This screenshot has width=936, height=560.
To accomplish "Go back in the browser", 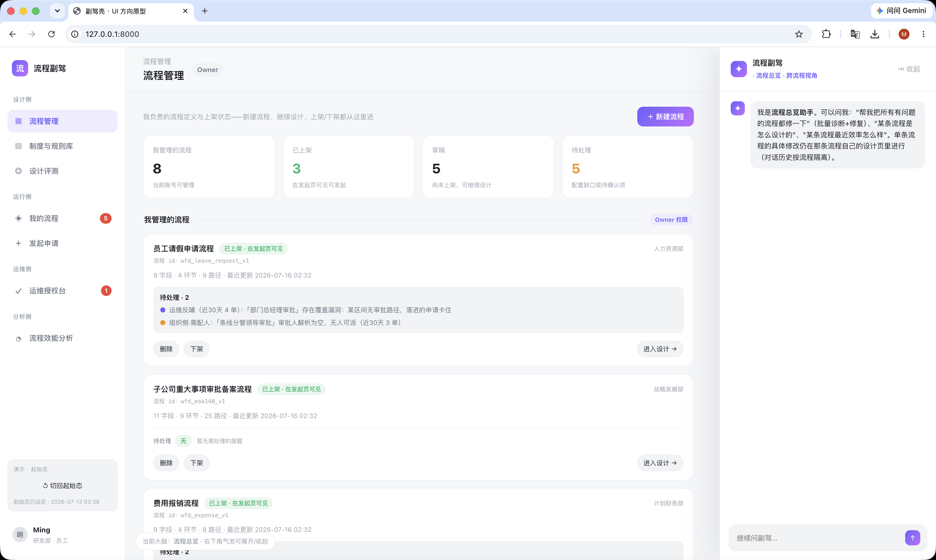I will tap(12, 34).
